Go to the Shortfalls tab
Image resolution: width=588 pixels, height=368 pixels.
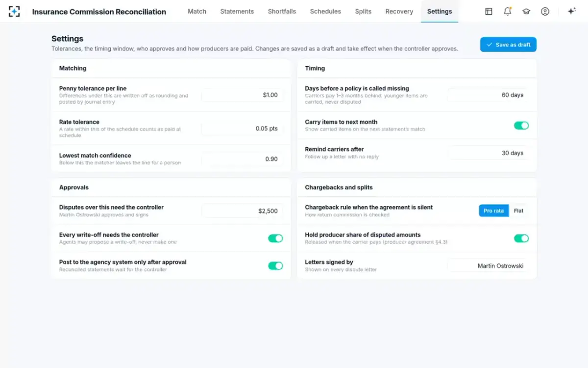(282, 11)
